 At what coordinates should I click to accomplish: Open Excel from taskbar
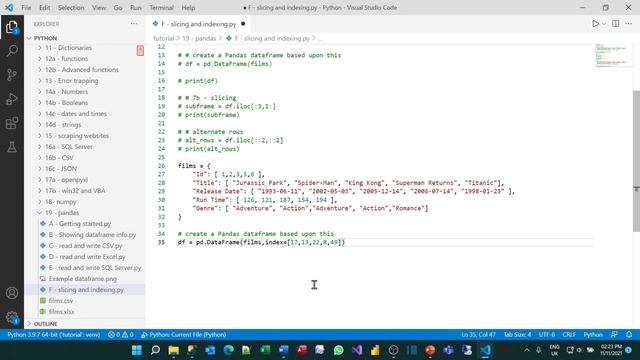pos(265,350)
